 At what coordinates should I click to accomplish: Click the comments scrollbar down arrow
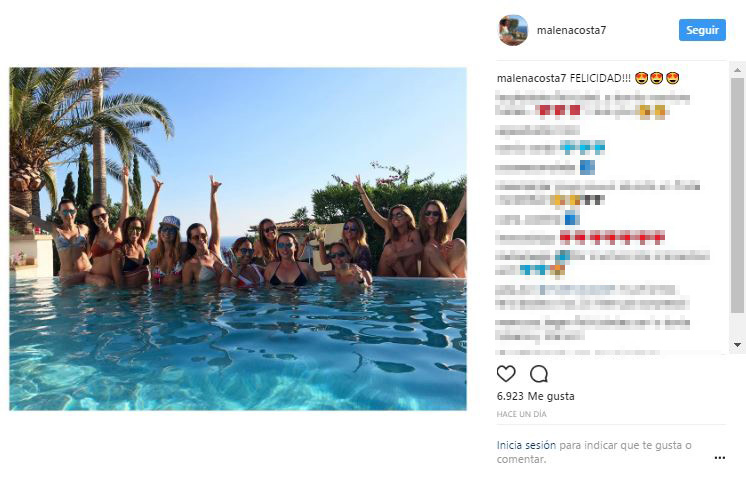[737, 344]
